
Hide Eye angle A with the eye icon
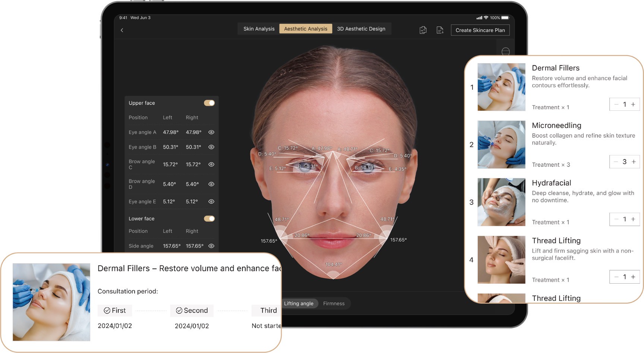click(x=211, y=132)
